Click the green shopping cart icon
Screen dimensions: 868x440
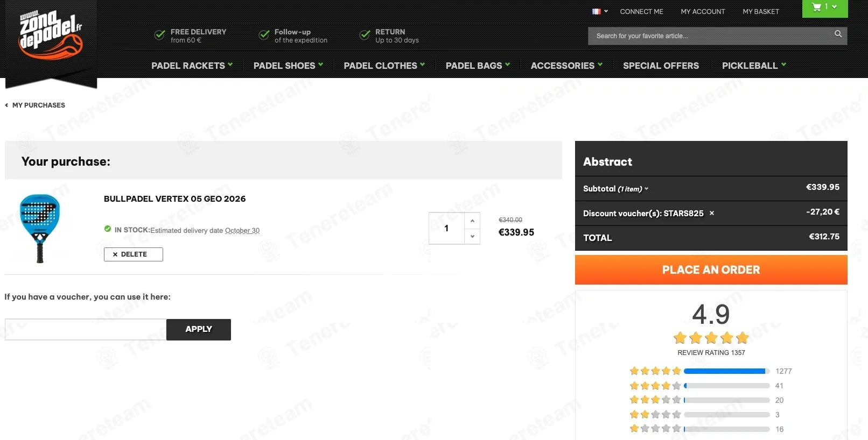tap(816, 7)
